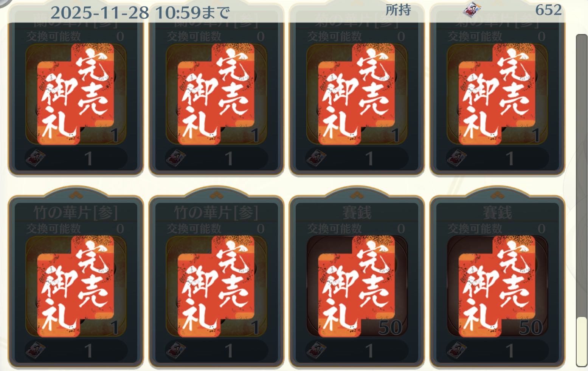Click currency icon on first 賽銭 card
Screen dimensions: 588x371
click(x=316, y=351)
